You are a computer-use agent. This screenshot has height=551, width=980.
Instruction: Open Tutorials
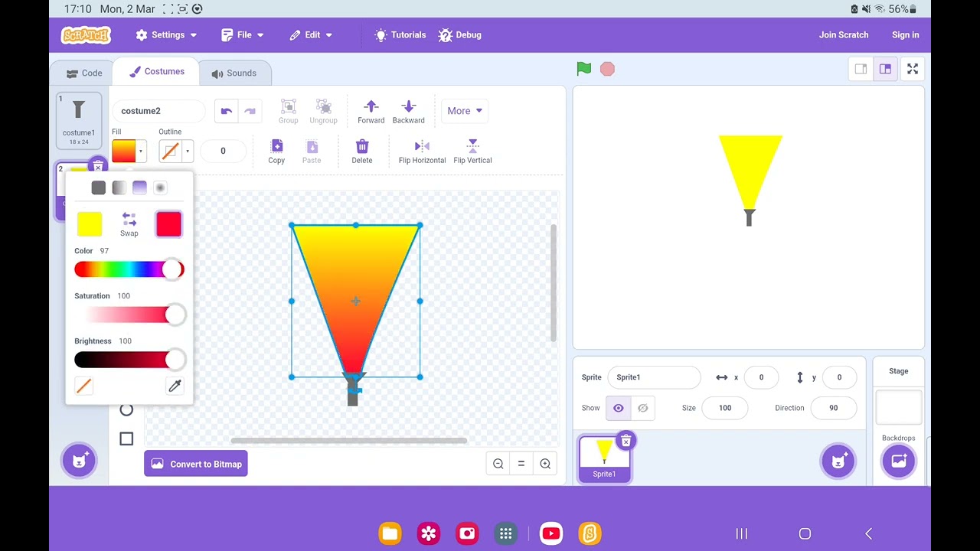pyautogui.click(x=400, y=35)
